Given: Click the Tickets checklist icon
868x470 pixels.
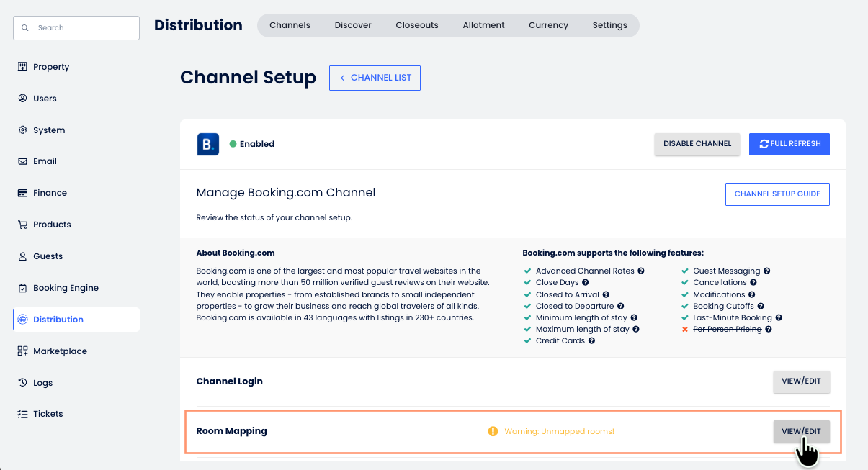Looking at the screenshot, I should tap(22, 414).
